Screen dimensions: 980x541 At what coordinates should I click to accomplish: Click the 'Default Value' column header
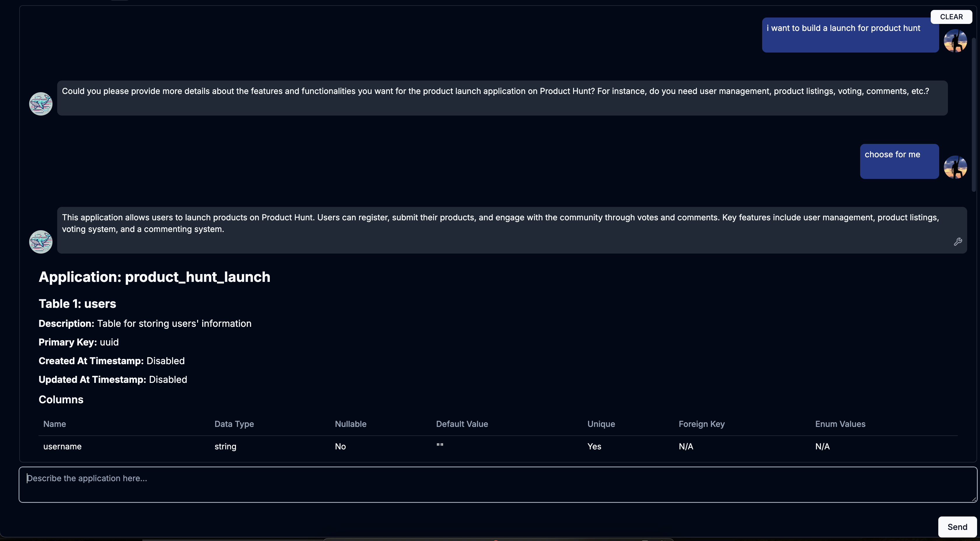(x=461, y=424)
